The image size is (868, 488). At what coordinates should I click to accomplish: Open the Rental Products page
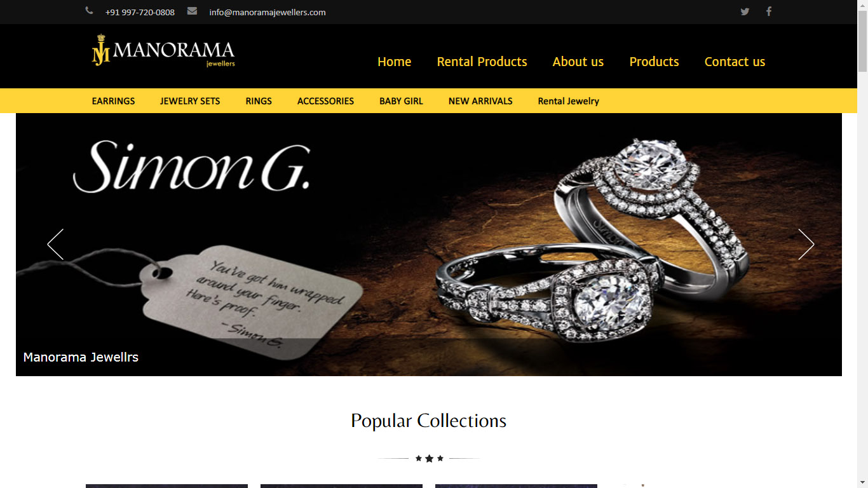coord(482,62)
